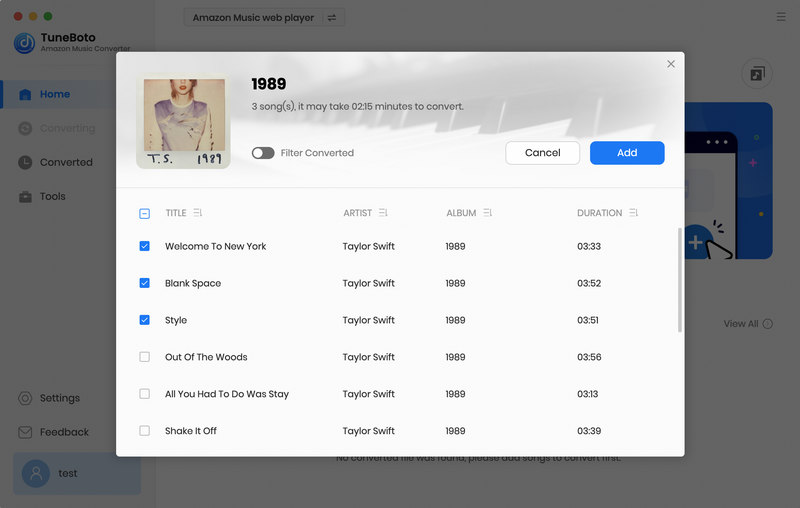Click the test user account avatar
Viewport: 800px width, 508px height.
[36, 473]
